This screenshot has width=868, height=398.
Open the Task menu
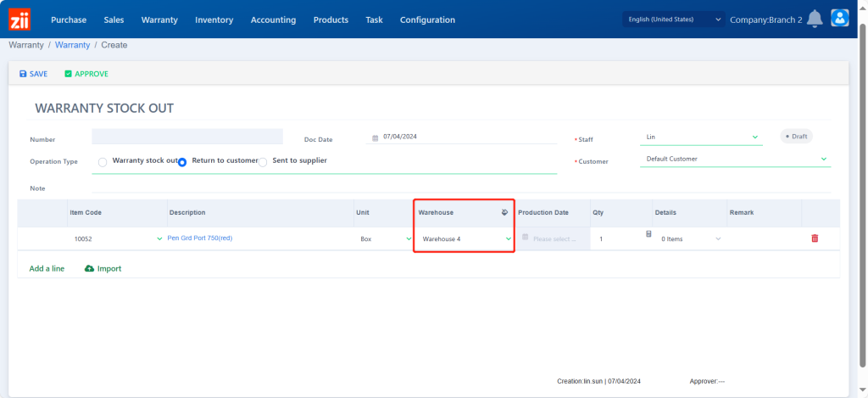pos(374,20)
